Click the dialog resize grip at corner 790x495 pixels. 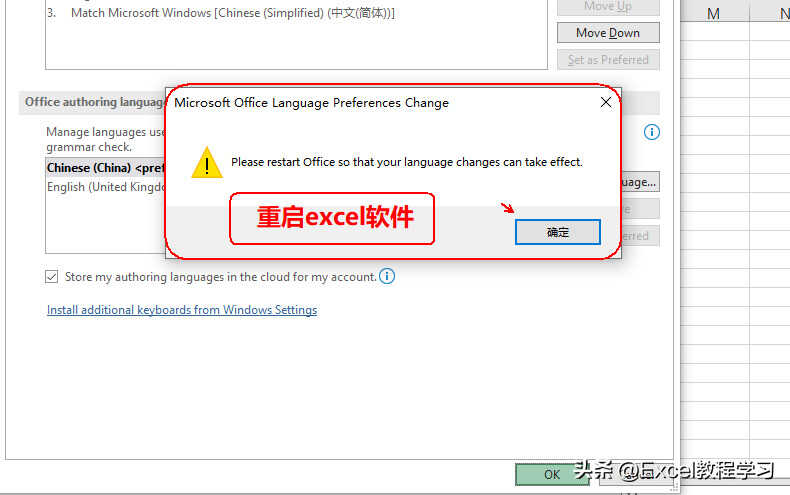(x=673, y=487)
